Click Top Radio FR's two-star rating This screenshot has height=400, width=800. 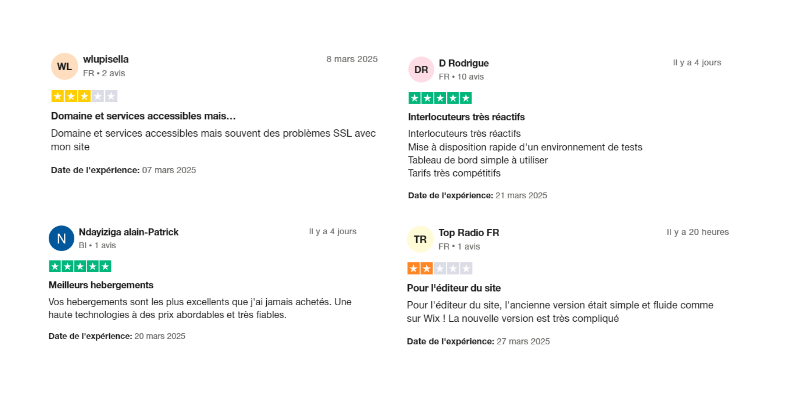[440, 268]
